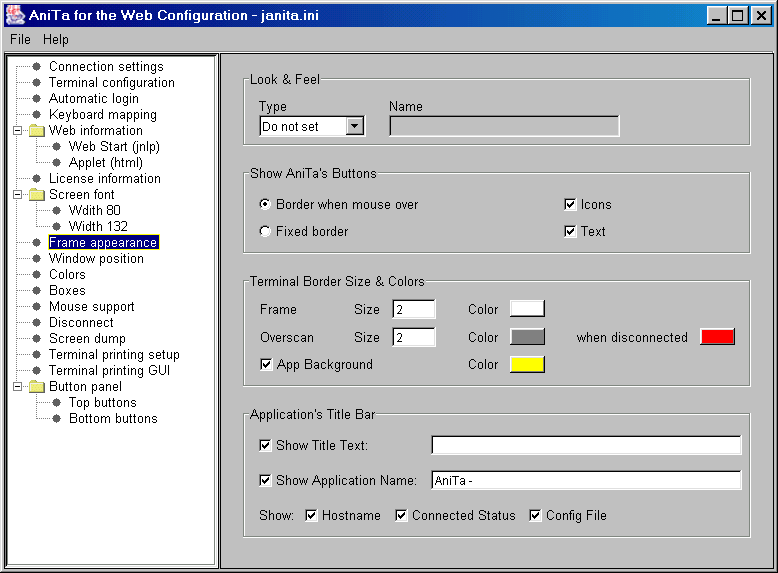This screenshot has height=573, width=778.
Task: Toggle Show Application Name checkbox
Action: coord(265,480)
